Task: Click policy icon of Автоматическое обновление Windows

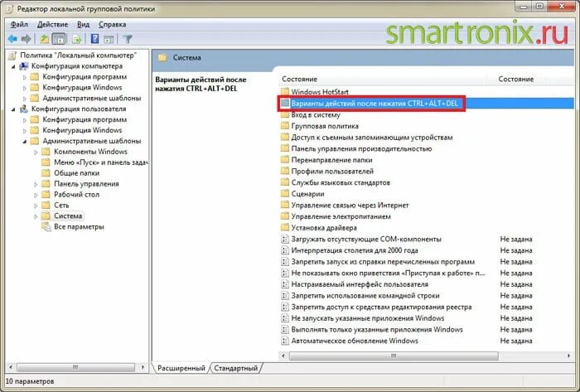Action: [x=285, y=341]
